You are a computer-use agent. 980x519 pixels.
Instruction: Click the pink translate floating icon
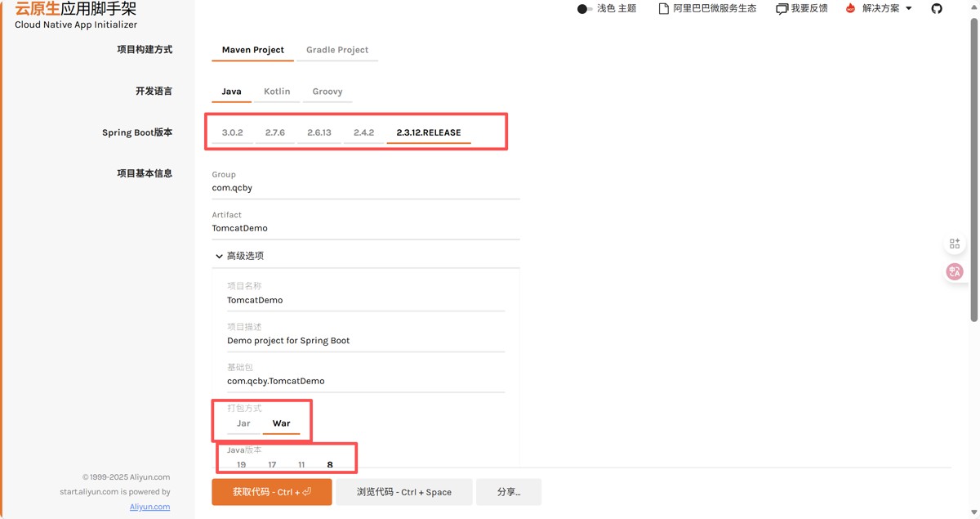[x=955, y=271]
